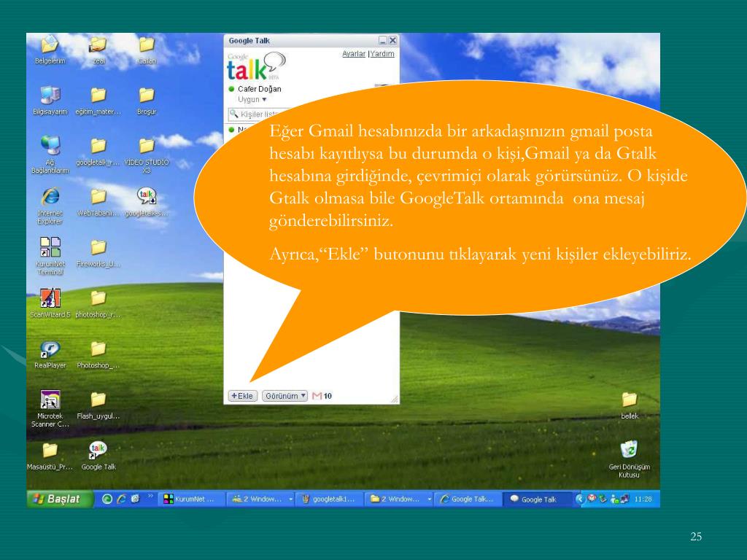Image resolution: width=747 pixels, height=560 pixels.
Task: Launch green media player Quick Launch icon
Action: [107, 499]
